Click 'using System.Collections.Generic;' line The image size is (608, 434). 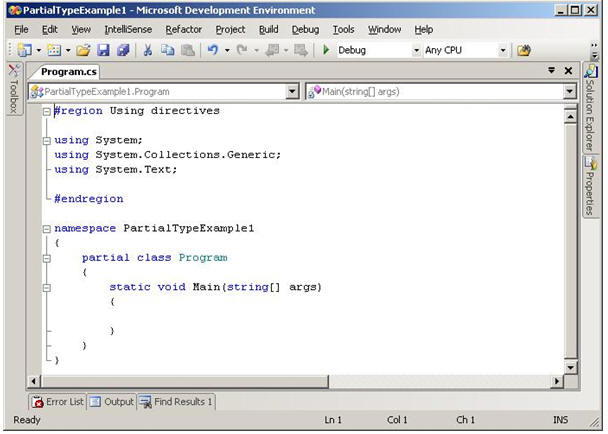168,155
